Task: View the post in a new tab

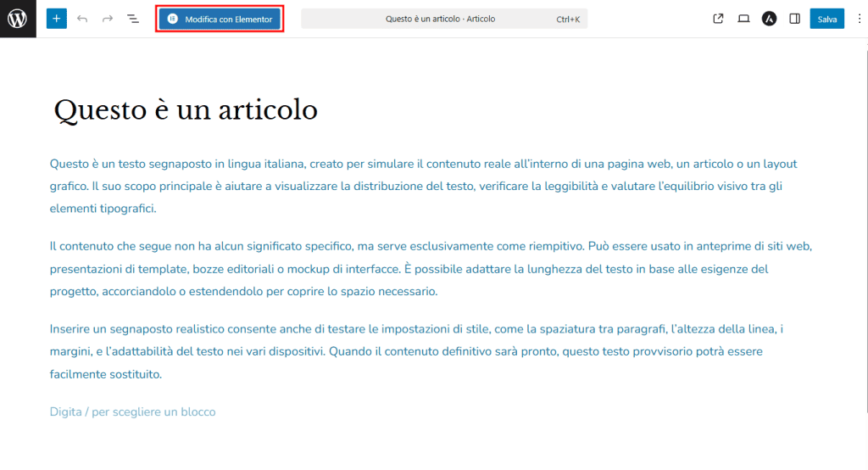Action: pos(718,19)
